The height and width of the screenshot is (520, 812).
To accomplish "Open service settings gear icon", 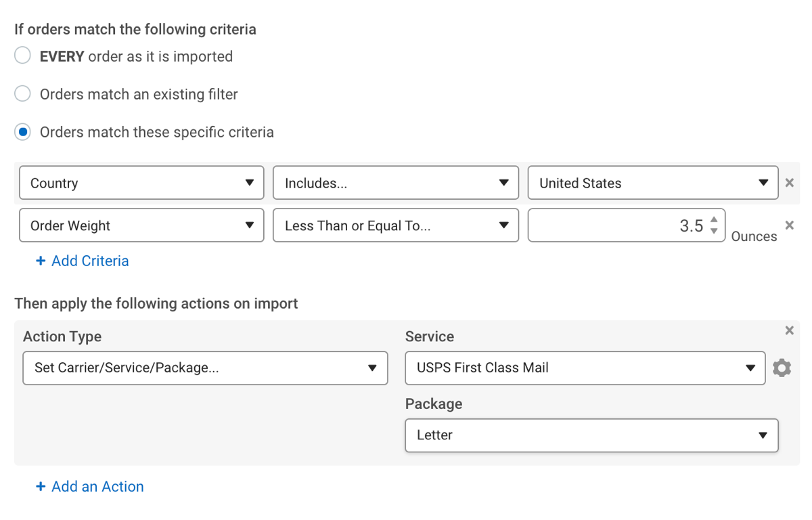I will pos(782,368).
